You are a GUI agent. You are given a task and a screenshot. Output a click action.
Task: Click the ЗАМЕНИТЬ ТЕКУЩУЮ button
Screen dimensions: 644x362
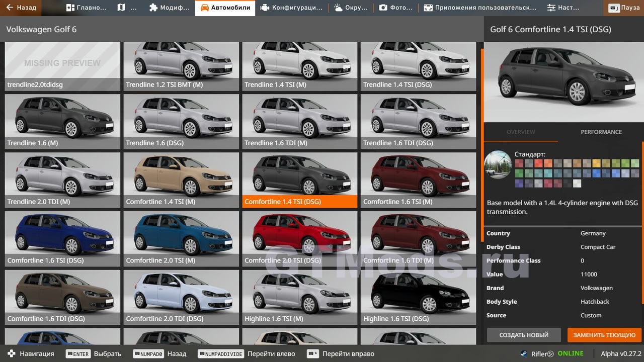[604, 335]
